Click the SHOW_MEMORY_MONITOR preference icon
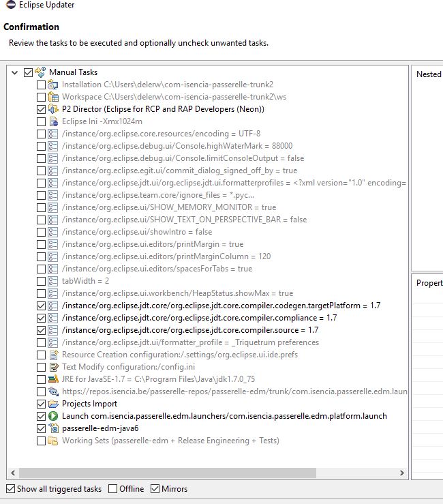 coord(52,207)
